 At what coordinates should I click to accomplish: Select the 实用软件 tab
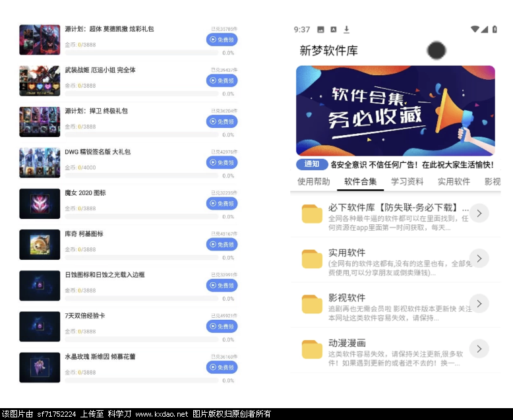pyautogui.click(x=454, y=182)
